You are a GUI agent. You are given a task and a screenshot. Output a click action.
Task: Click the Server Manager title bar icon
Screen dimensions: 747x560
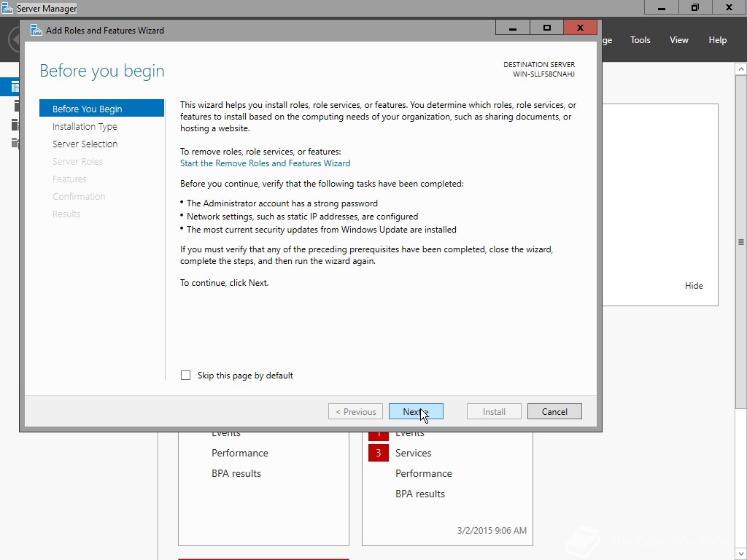(x=7, y=8)
